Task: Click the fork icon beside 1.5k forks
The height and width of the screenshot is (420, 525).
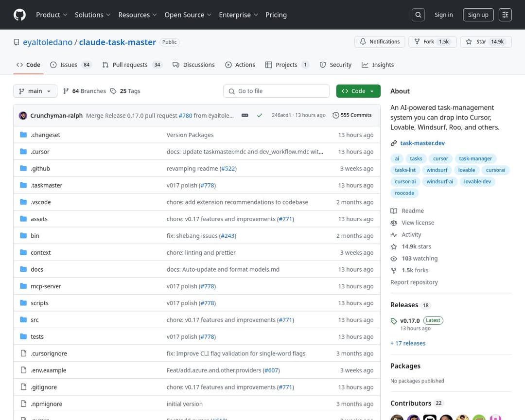Action: [x=394, y=270]
